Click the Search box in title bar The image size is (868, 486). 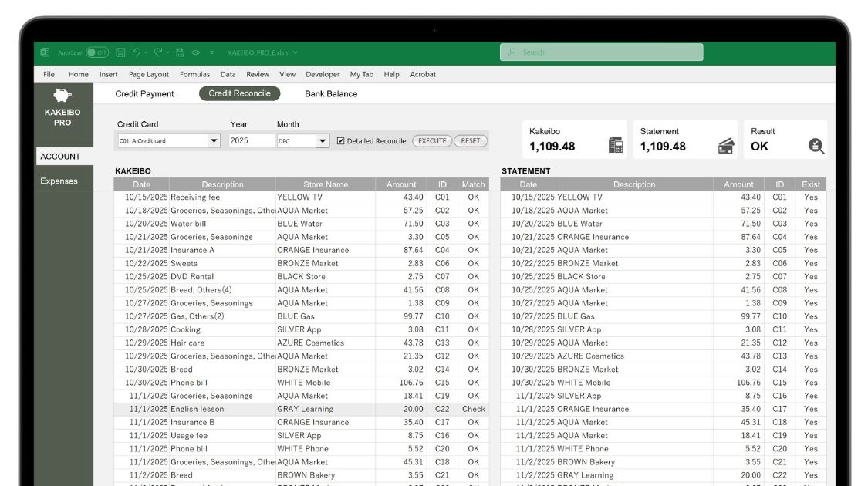[x=601, y=52]
